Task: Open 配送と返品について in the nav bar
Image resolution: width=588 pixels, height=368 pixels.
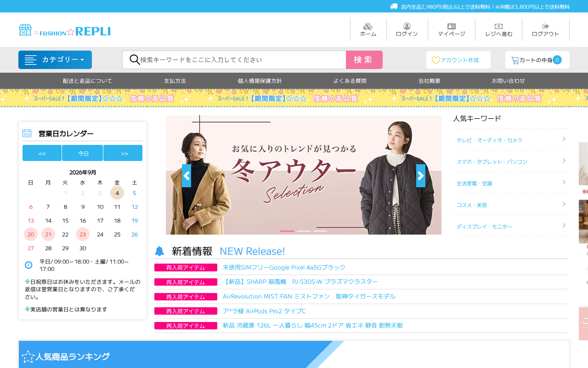Action: click(87, 81)
